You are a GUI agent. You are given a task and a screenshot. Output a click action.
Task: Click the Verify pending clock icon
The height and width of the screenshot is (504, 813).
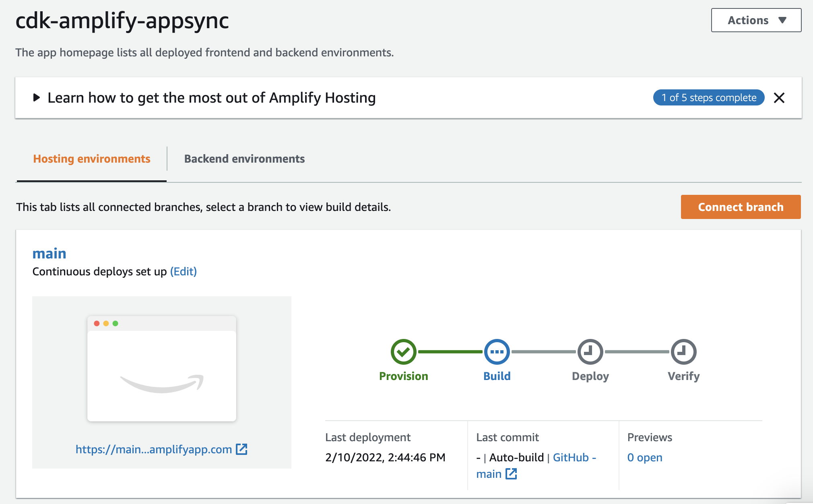coord(683,352)
